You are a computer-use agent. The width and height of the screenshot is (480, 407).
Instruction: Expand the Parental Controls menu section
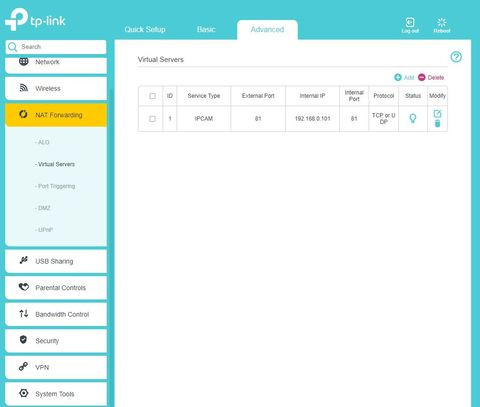pos(56,288)
